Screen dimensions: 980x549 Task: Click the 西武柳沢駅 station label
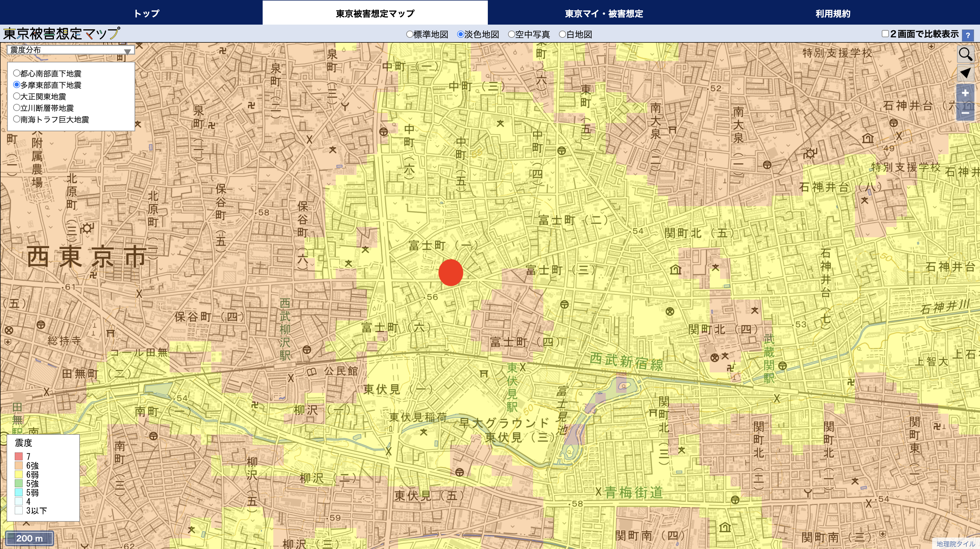[x=285, y=329]
